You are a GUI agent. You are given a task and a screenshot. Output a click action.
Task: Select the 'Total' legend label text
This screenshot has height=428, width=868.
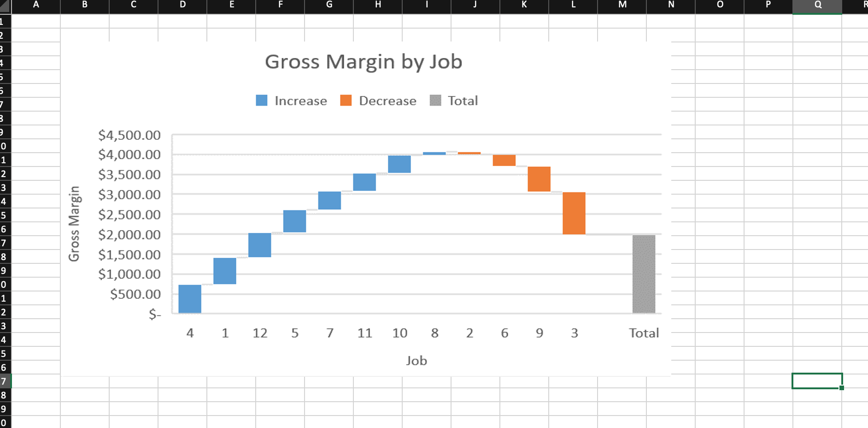[x=463, y=101]
